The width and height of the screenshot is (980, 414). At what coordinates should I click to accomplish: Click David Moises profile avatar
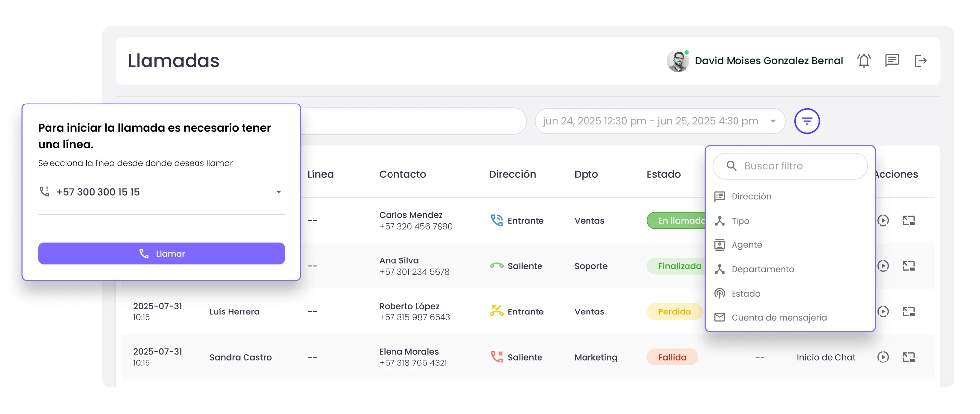click(x=678, y=61)
